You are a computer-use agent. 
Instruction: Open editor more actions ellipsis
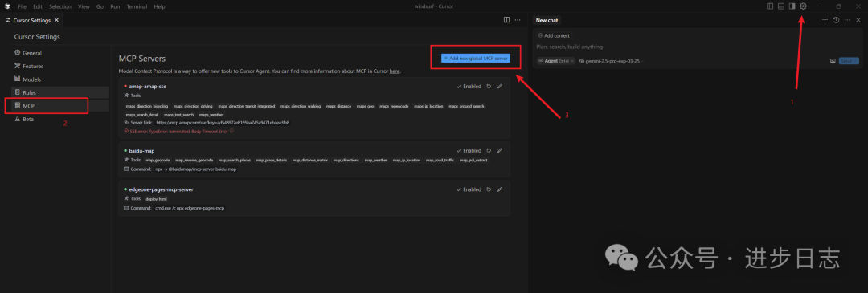click(518, 20)
